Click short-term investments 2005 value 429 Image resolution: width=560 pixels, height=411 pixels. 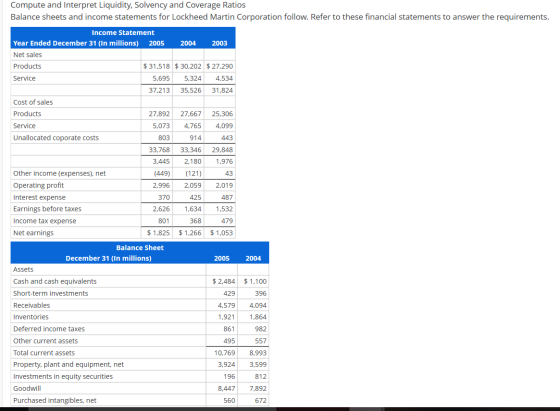click(229, 294)
